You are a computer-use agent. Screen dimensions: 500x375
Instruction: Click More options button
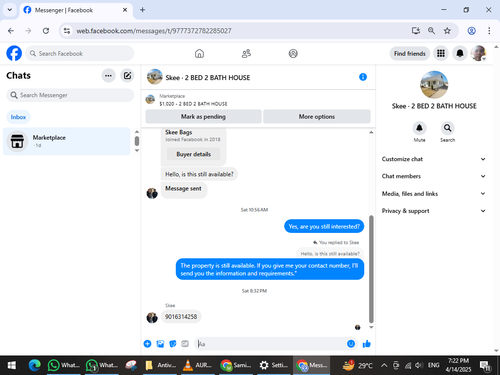(317, 117)
